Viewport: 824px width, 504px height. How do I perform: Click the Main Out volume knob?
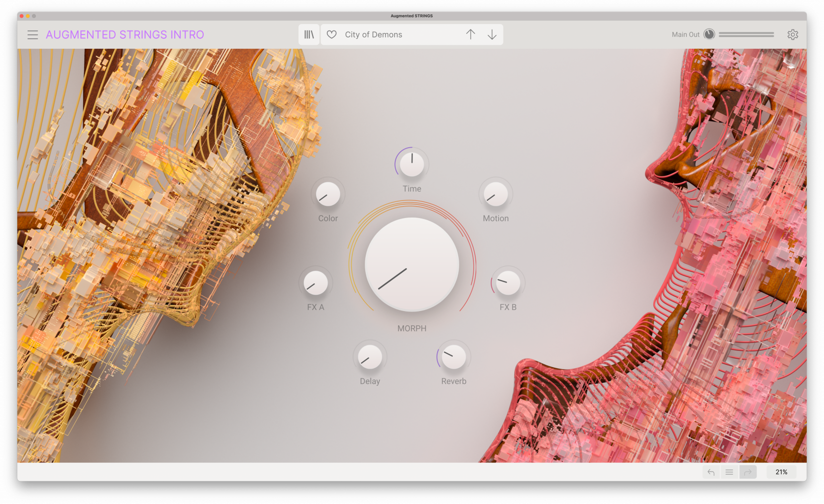coord(709,33)
